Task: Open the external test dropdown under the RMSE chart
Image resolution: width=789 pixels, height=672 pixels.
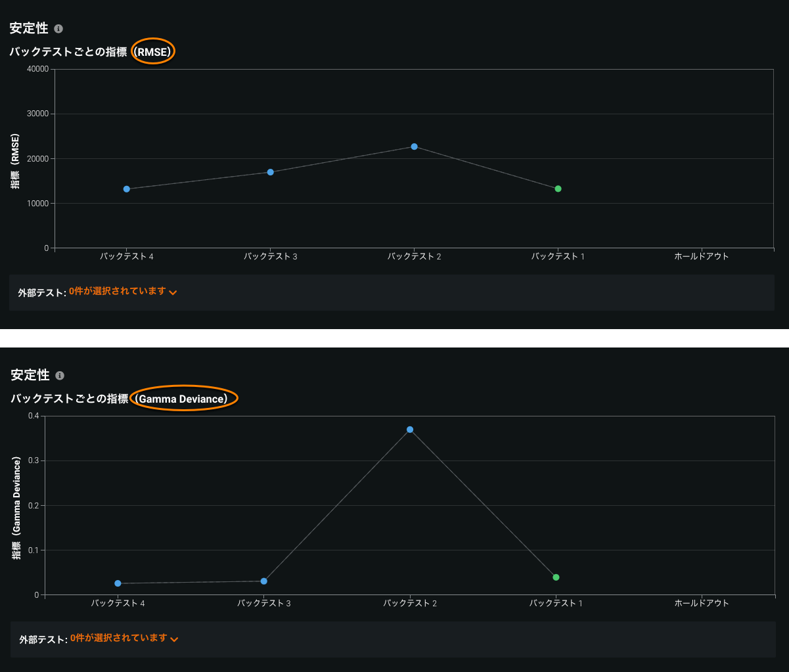Action: coord(123,292)
